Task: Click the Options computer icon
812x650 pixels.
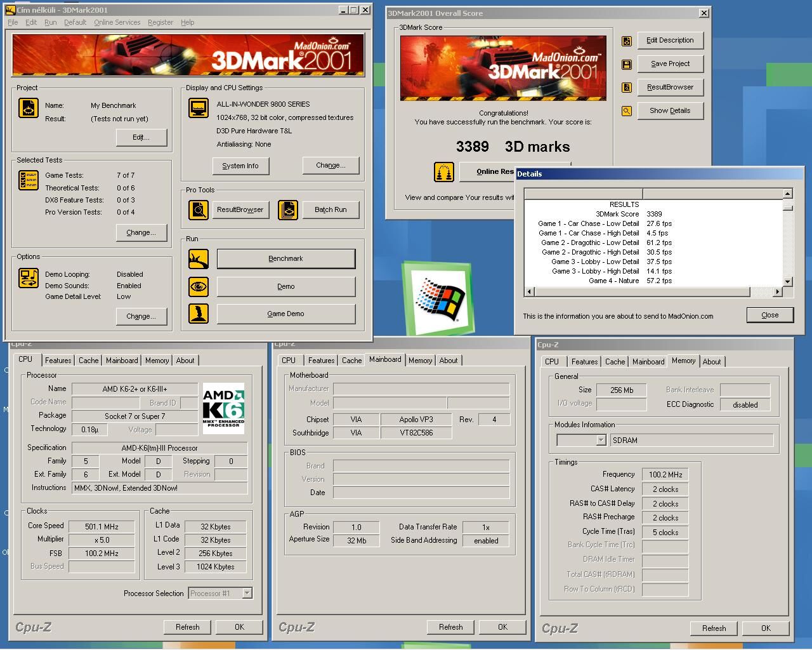Action: tap(29, 278)
